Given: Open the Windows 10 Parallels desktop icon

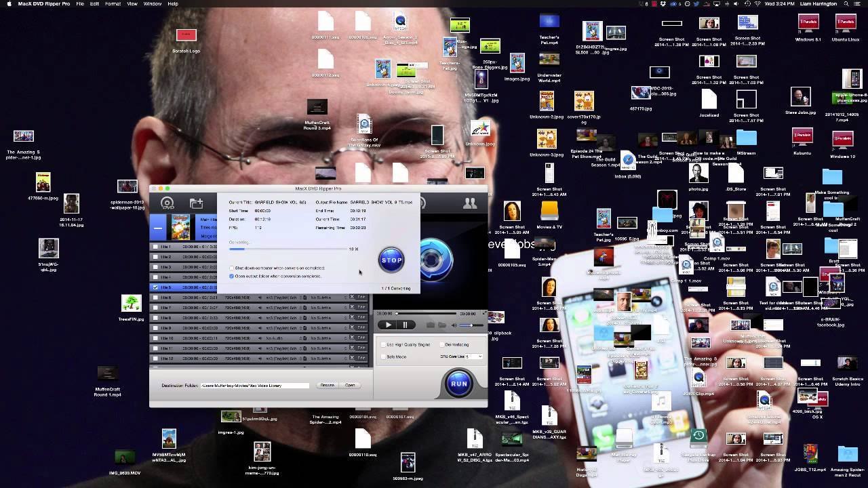Looking at the screenshot, I should 842,140.
